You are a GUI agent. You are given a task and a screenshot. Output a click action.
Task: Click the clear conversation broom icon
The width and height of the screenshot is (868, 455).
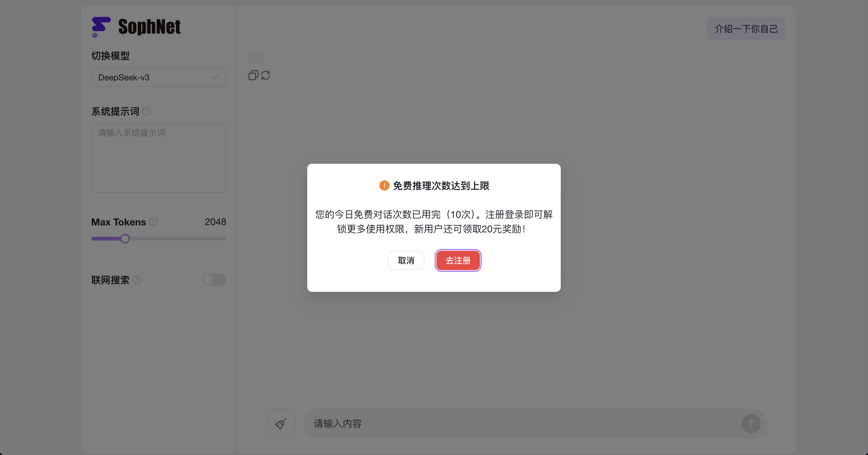click(x=281, y=424)
